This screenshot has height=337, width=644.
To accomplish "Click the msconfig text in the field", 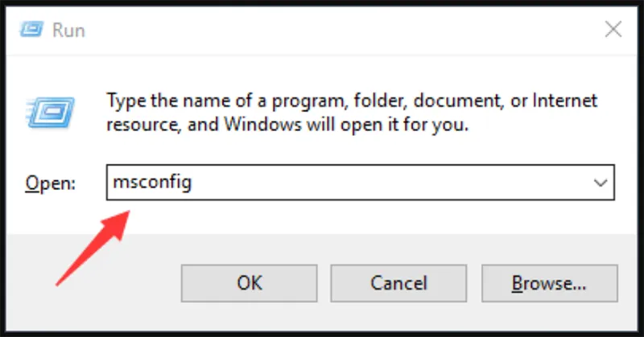I will point(152,183).
